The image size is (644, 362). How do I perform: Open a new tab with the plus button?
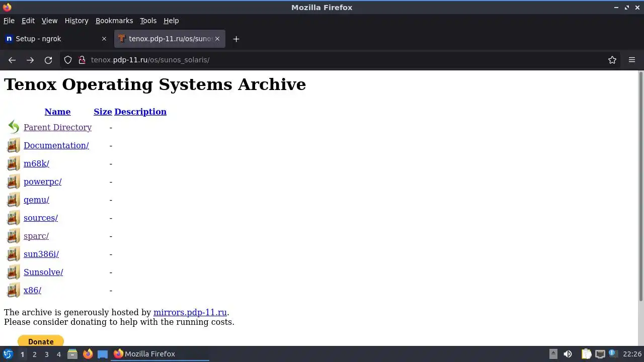tap(236, 39)
